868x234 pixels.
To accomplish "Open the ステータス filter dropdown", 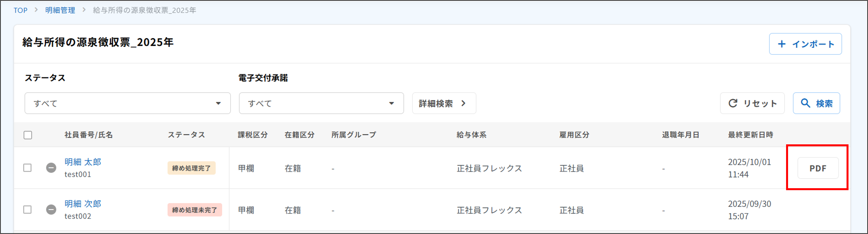I will [127, 103].
